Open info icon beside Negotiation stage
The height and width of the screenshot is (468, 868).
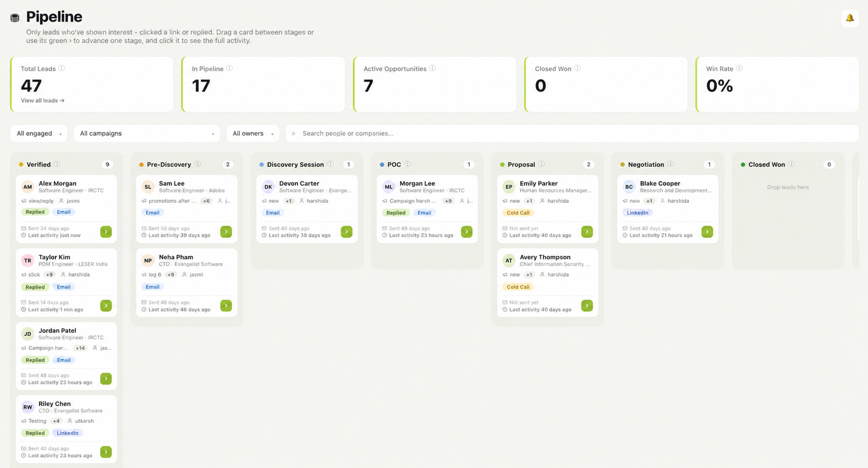pos(671,164)
